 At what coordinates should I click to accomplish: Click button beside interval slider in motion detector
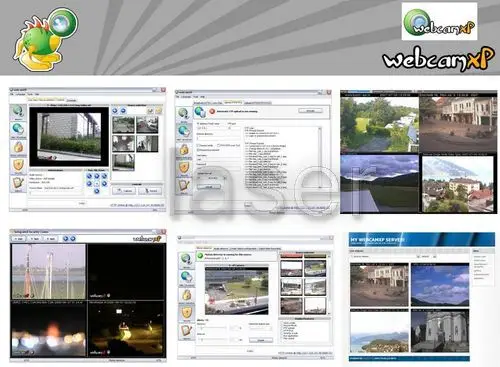pos(261,340)
